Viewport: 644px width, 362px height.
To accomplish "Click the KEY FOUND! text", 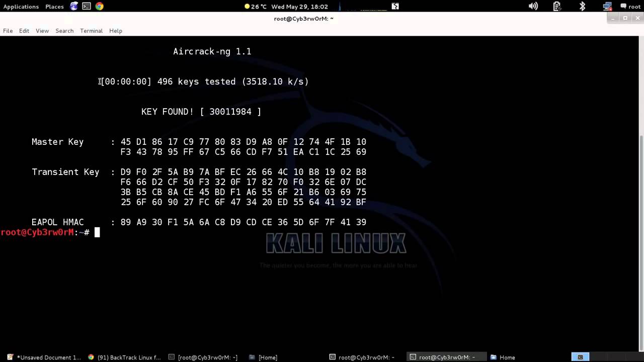I will [167, 112].
